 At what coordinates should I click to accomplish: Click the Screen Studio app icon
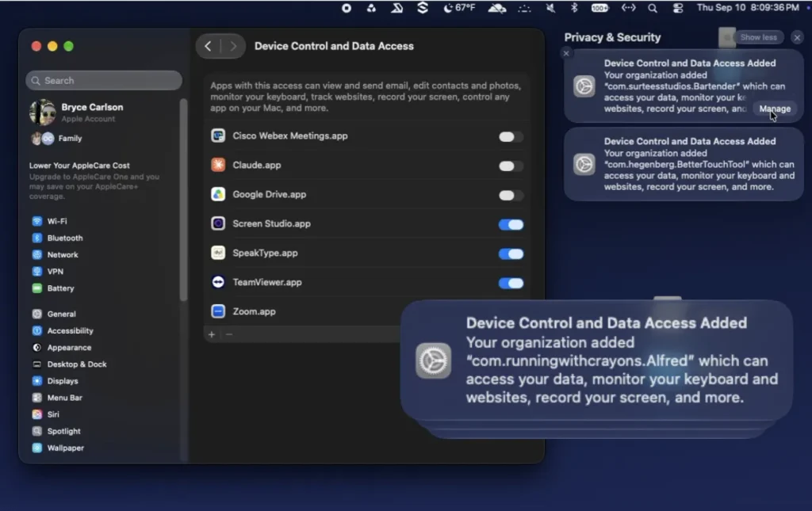click(x=218, y=223)
